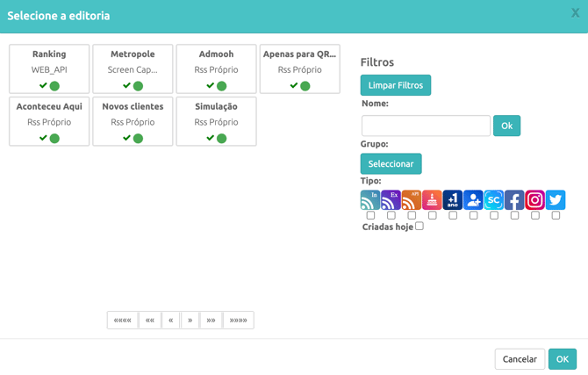Click the green status dot on Simulação card
This screenshot has width=588, height=375.
tap(222, 139)
